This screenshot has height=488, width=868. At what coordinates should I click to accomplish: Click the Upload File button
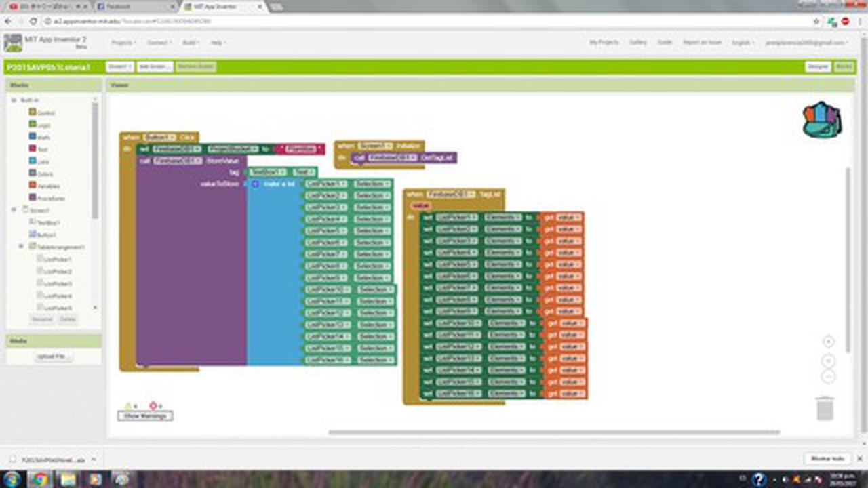point(54,357)
